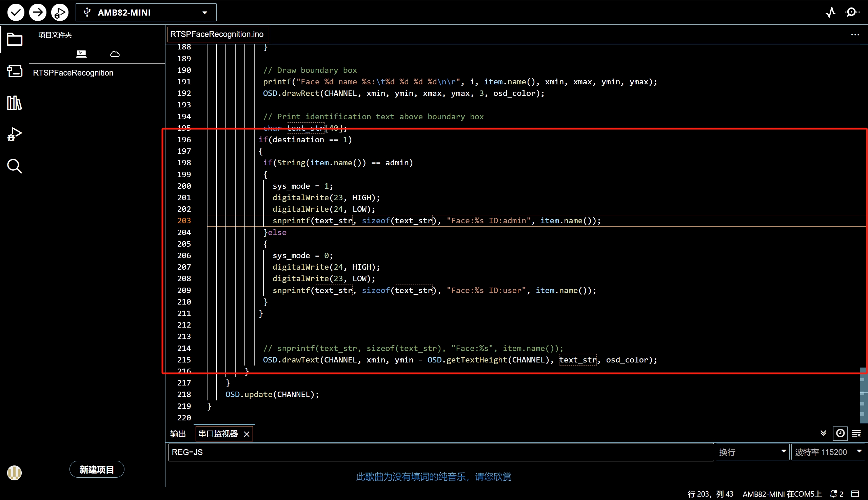
Task: Click the Verify checkmark button
Action: coord(16,13)
